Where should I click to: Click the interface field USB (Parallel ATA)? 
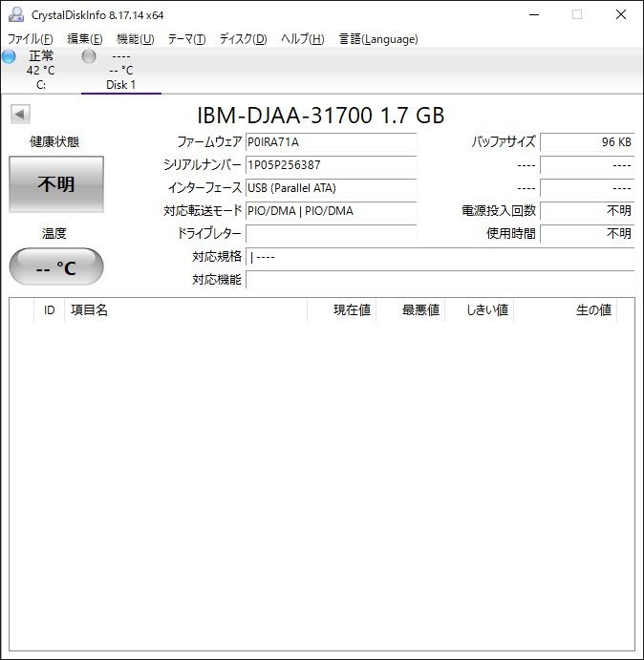coord(331,188)
